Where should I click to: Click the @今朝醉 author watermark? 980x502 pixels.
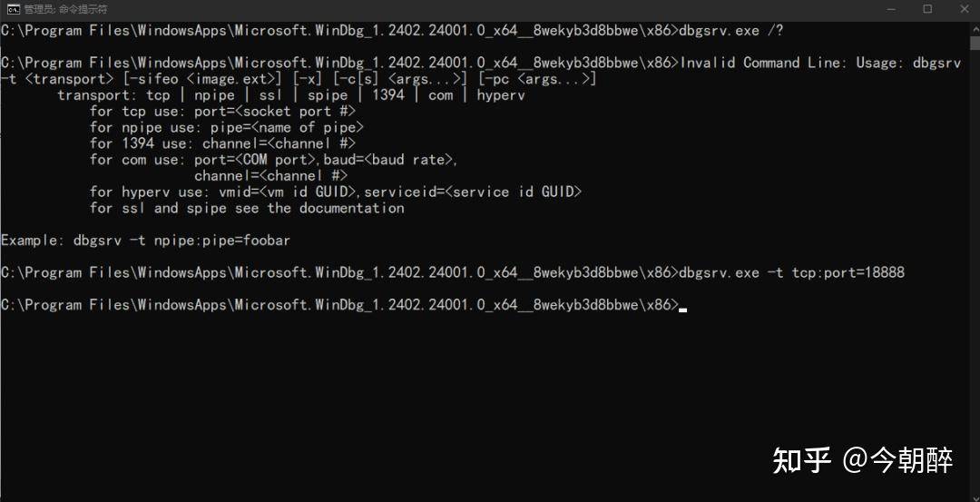pos(897,461)
